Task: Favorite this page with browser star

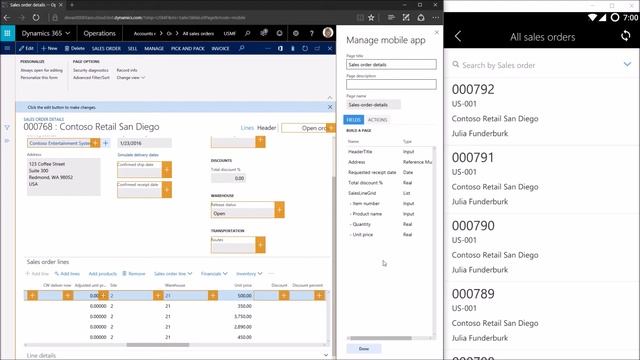Action: [371, 18]
